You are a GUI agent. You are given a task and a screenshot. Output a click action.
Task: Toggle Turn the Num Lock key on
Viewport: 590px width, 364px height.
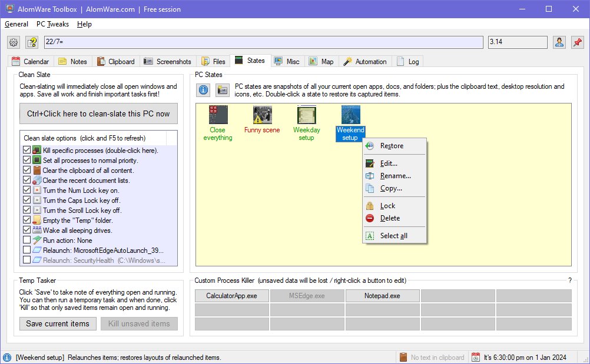coord(26,191)
